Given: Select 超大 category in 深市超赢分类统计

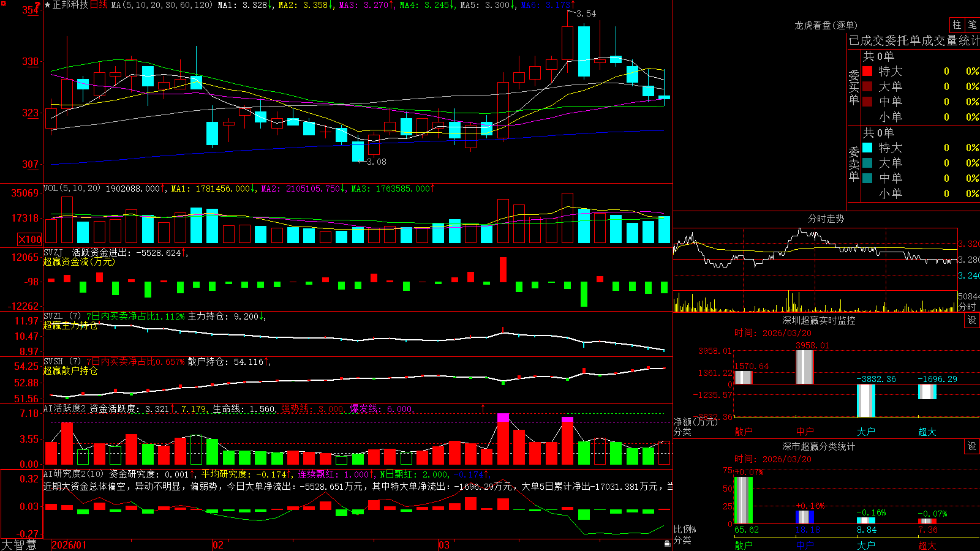Looking at the screenshot, I should pyautogui.click(x=927, y=545).
